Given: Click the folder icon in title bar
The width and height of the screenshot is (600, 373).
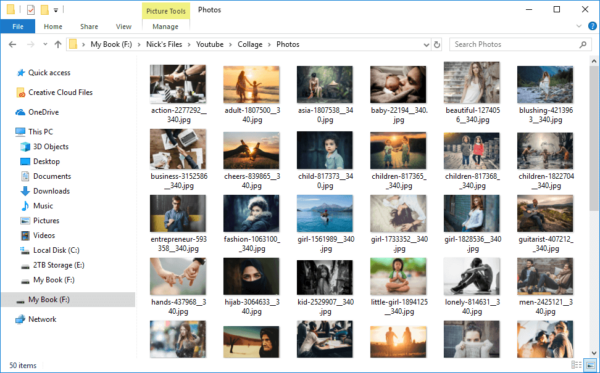Looking at the screenshot, I should pos(11,10).
